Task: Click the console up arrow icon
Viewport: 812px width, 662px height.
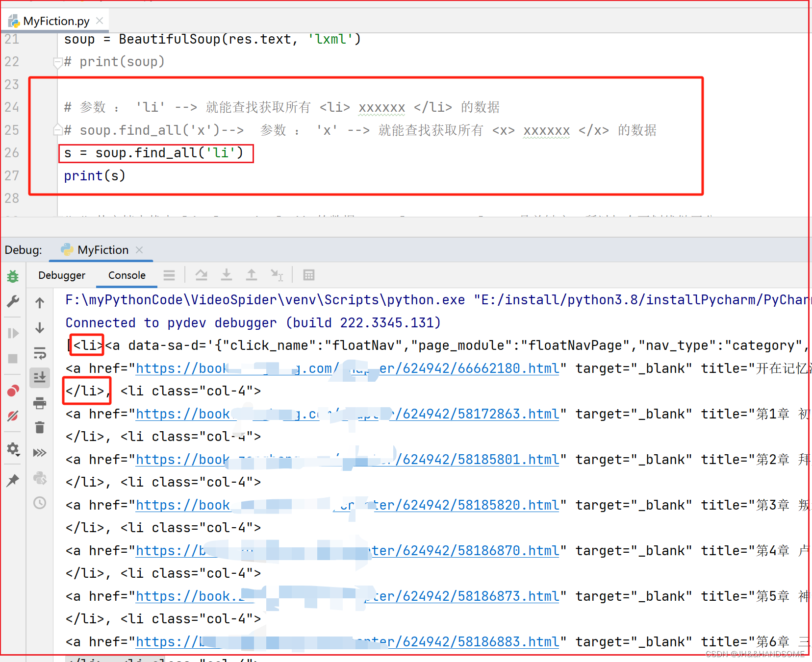Action: tap(40, 303)
